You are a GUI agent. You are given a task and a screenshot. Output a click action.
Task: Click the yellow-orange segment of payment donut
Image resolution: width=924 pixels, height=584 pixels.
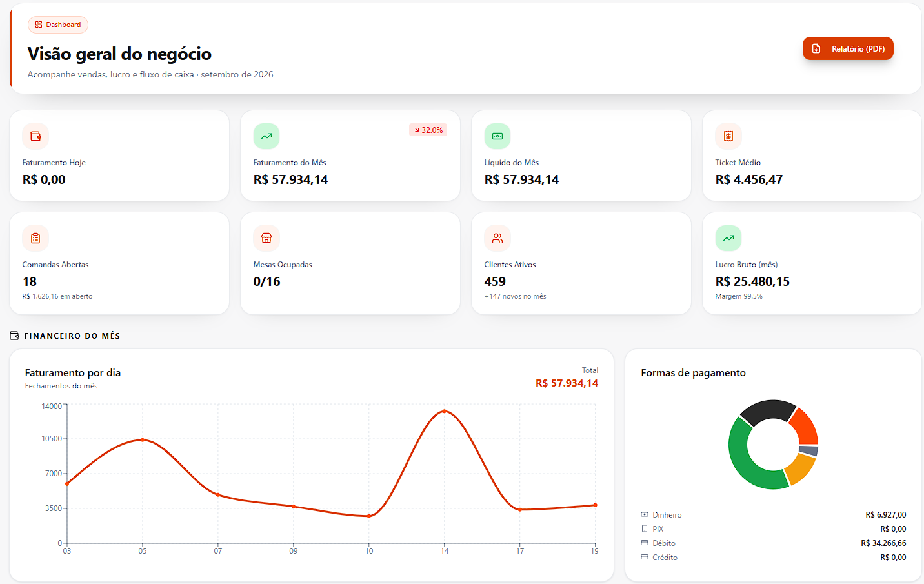coord(799,469)
